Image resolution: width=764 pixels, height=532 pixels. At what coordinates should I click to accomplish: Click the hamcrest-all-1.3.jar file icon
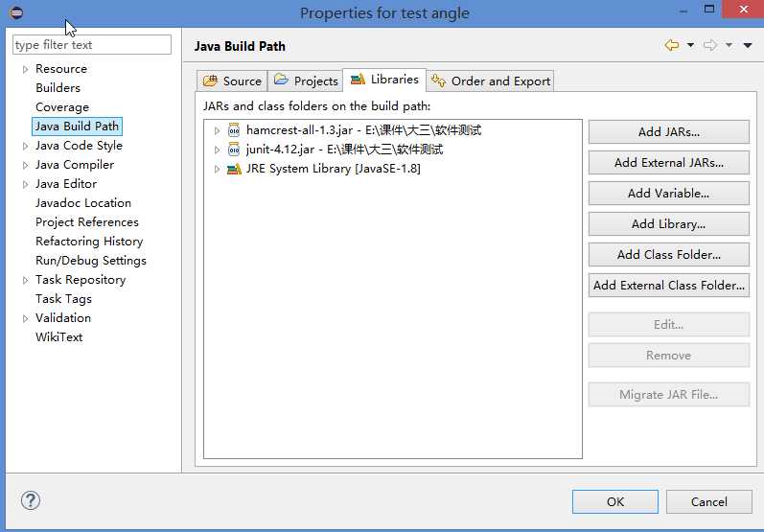(234, 130)
